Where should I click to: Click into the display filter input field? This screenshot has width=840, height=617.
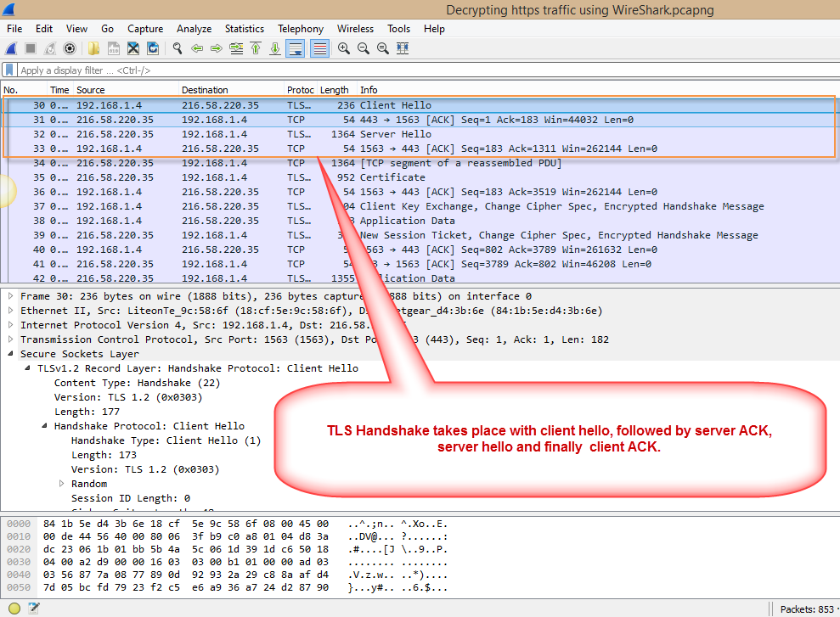(x=429, y=70)
